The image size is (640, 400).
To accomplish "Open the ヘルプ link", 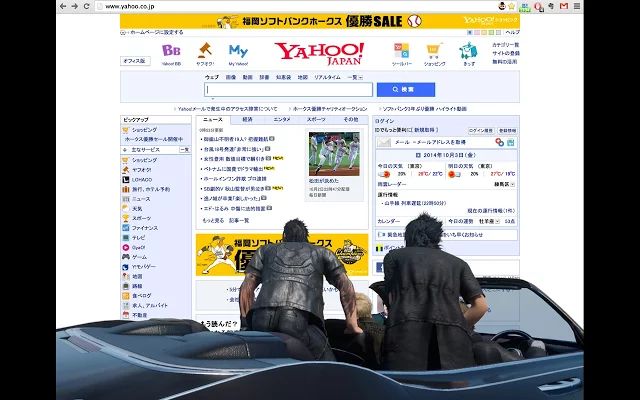I will tap(512, 32).
